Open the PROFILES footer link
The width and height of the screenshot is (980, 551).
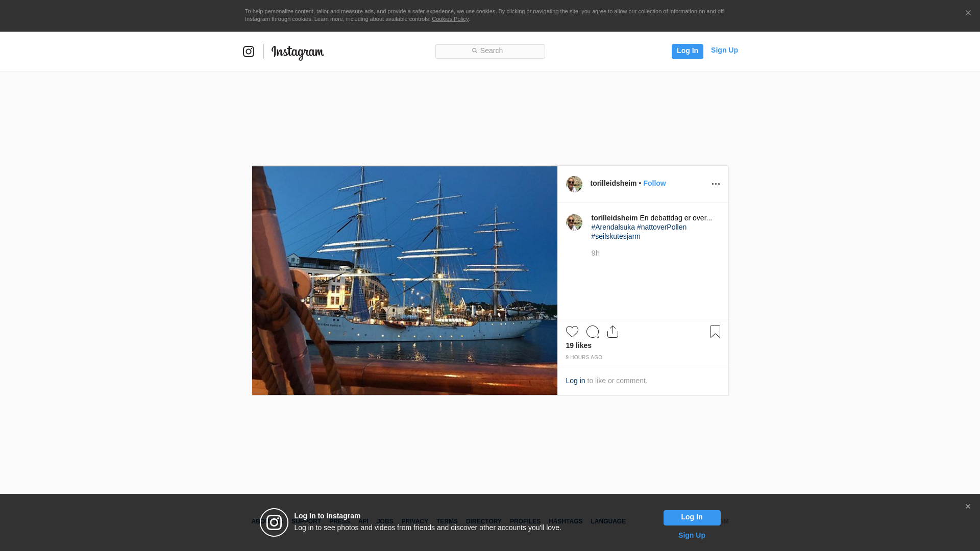pyautogui.click(x=525, y=521)
